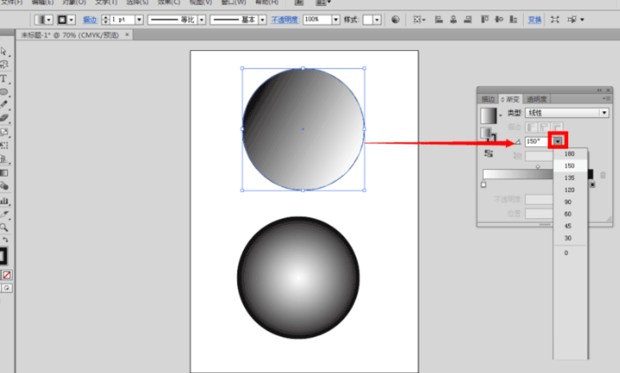Close the 未标题-1 document tab
The height and width of the screenshot is (373, 620).
(x=127, y=35)
